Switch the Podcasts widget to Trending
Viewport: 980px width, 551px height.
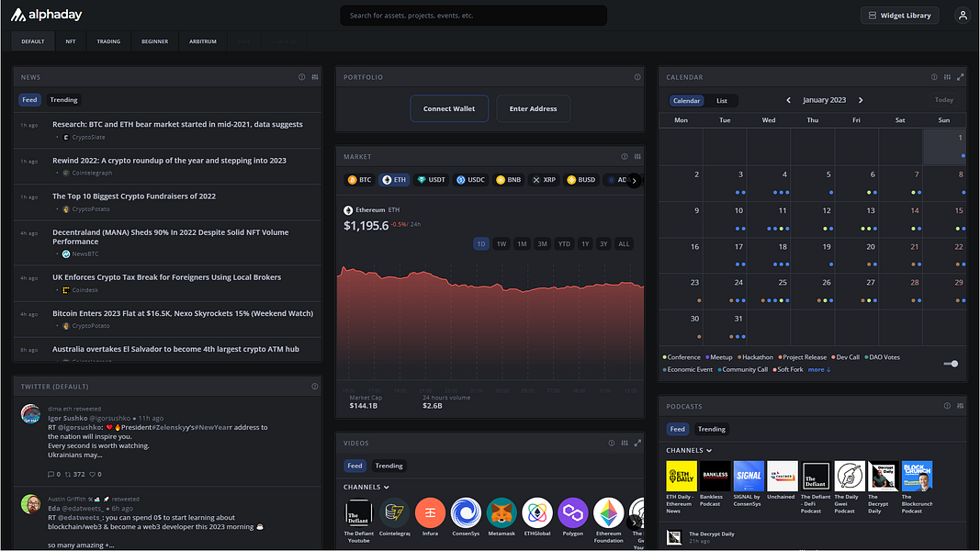click(711, 429)
